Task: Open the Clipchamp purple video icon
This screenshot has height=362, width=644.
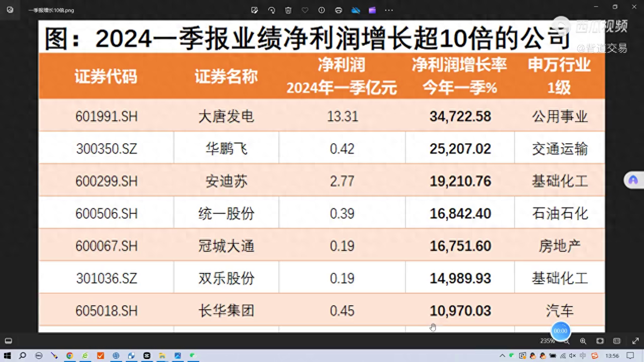Action: [372, 10]
